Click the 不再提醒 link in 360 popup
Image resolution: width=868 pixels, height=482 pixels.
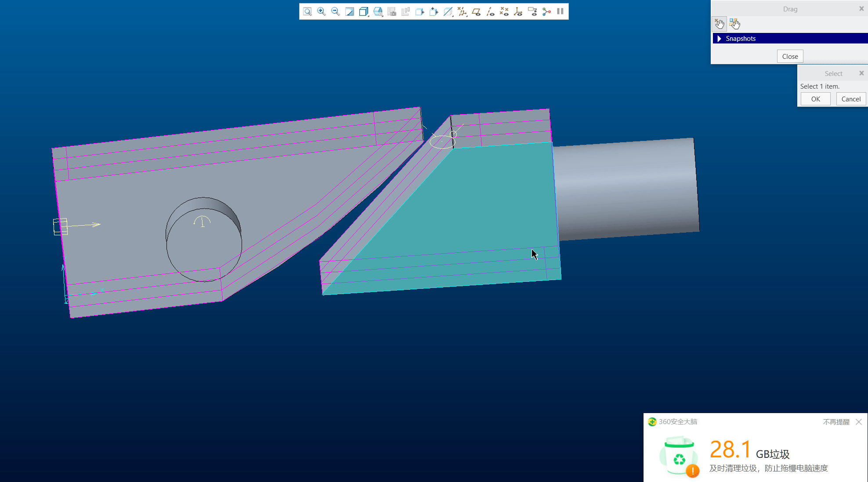click(x=836, y=422)
